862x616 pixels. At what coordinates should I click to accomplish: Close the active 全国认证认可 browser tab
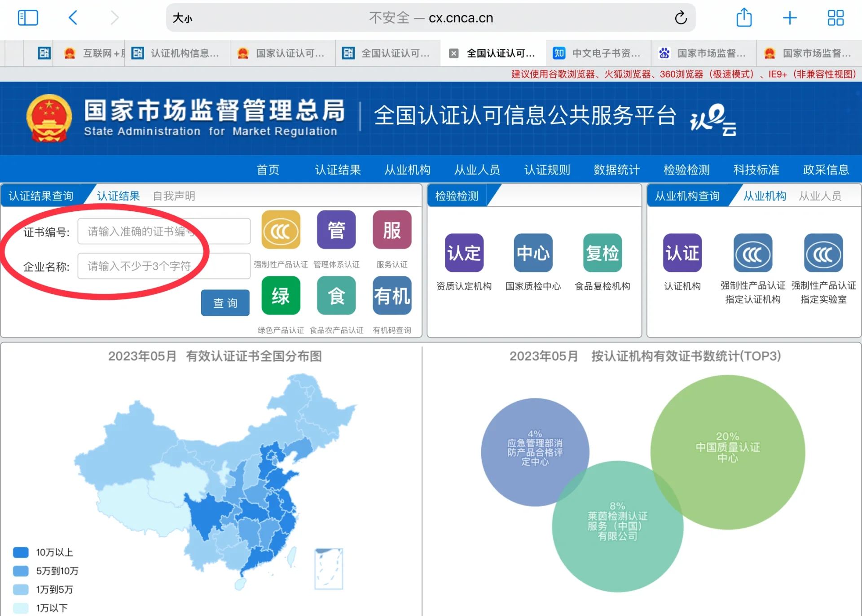(454, 53)
